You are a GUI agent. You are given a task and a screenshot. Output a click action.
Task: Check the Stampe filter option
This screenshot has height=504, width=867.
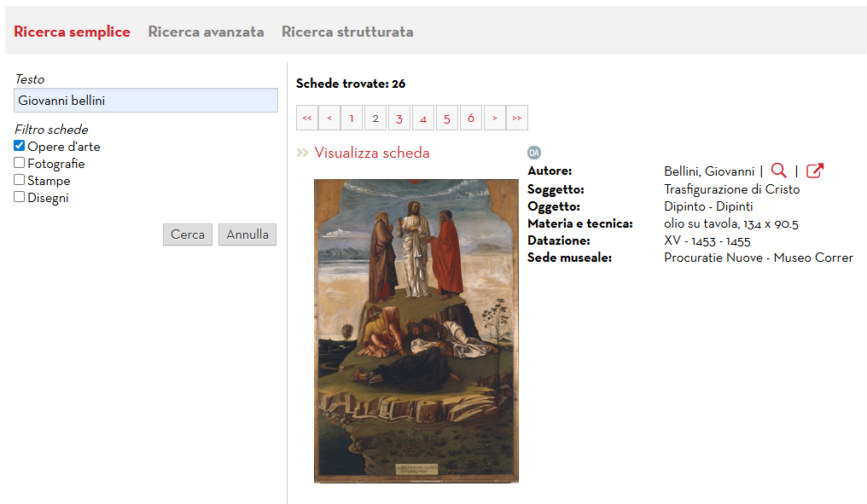click(18, 180)
